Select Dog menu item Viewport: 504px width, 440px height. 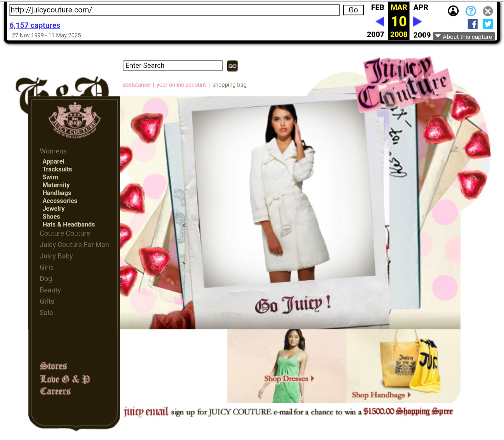pos(46,279)
